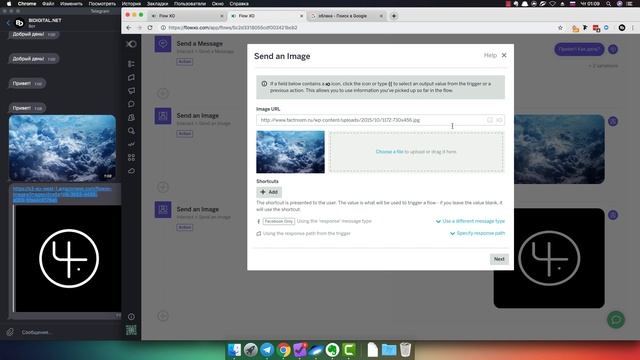Image resolution: width=640 pixels, height=360 pixels.
Task: Click the BIDIGITAL.NET bot avatar in Telegram
Action: 20,23
